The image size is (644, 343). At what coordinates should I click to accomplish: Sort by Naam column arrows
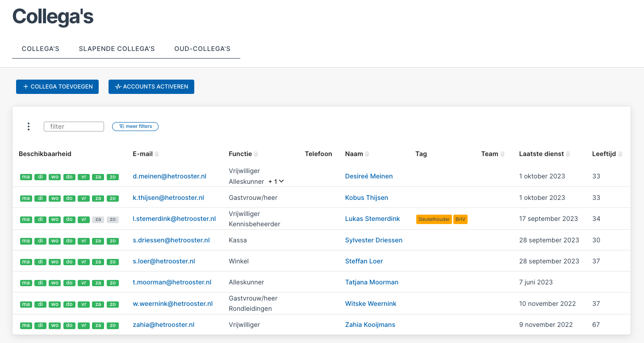tap(367, 154)
